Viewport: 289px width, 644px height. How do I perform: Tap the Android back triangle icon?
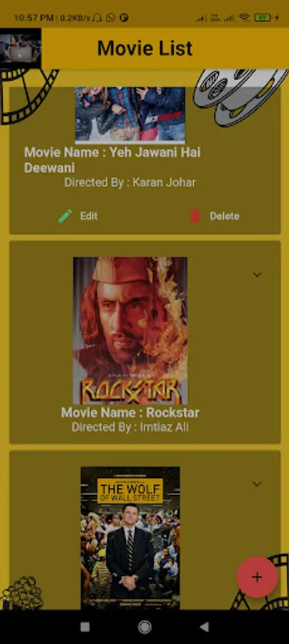tap(204, 627)
